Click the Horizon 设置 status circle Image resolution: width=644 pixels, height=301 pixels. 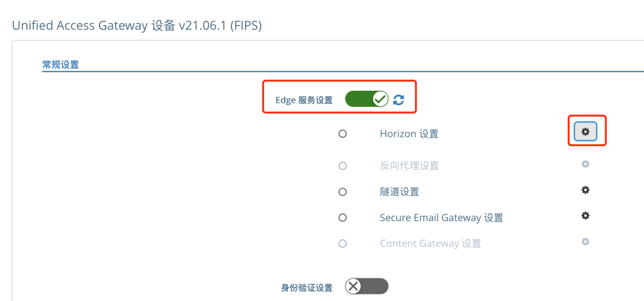coord(342,134)
